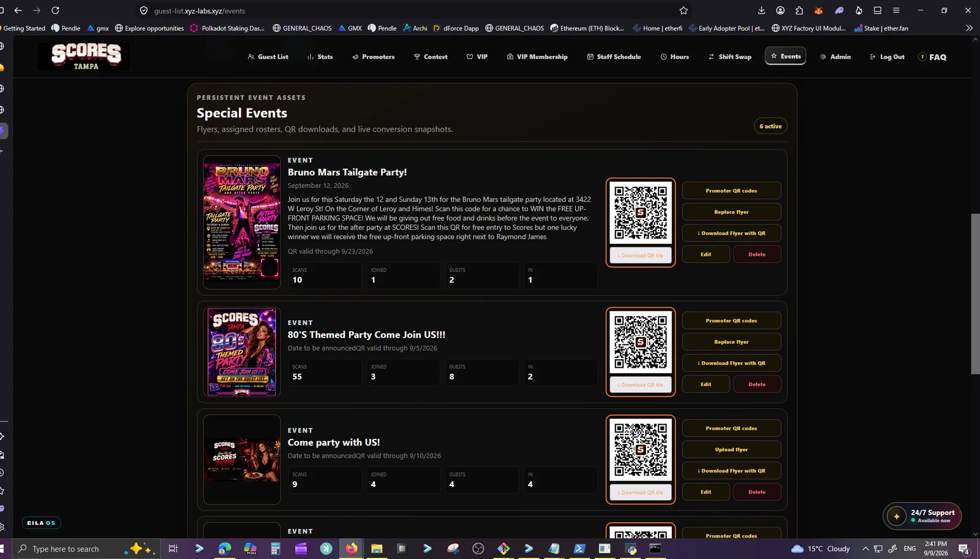Open the 24/7 Support chat widget
Viewport: 980px width, 559px height.
tap(922, 516)
